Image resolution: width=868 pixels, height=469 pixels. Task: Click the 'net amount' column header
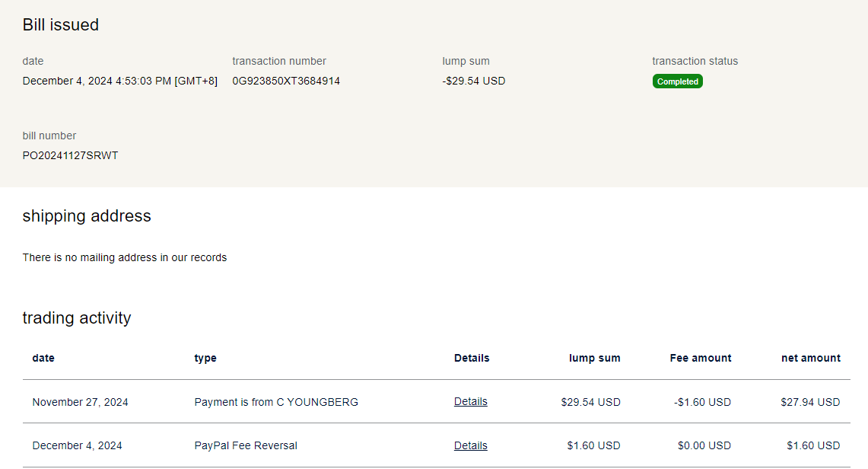coord(810,358)
